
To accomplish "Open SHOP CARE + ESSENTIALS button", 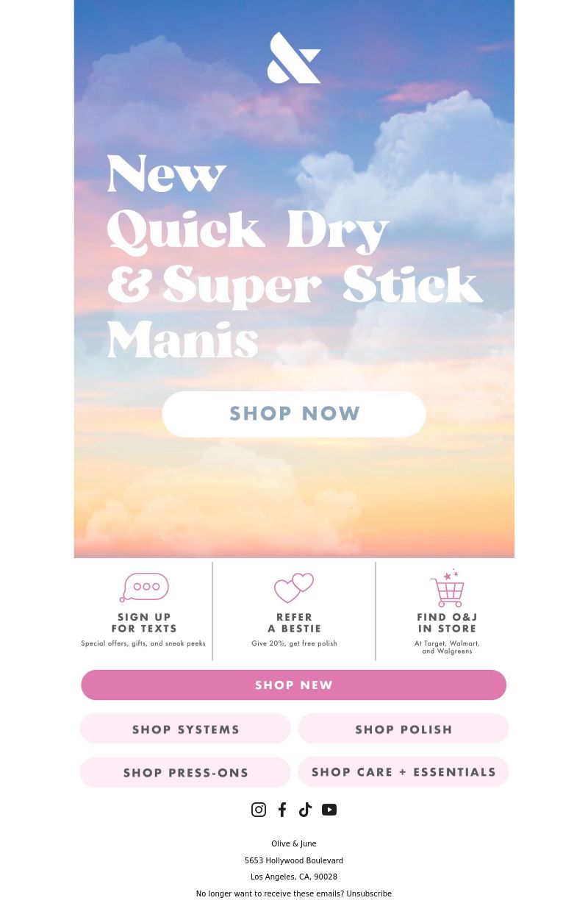I will (404, 771).
